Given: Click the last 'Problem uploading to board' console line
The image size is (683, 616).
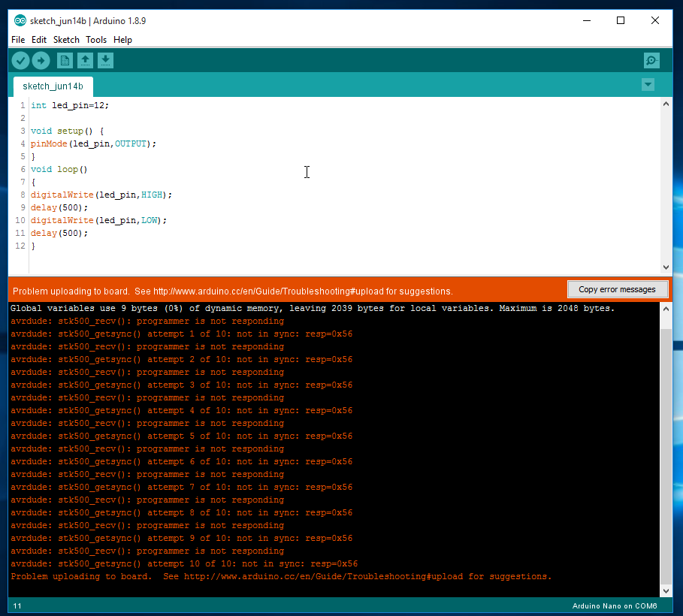Looking at the screenshot, I should [281, 576].
